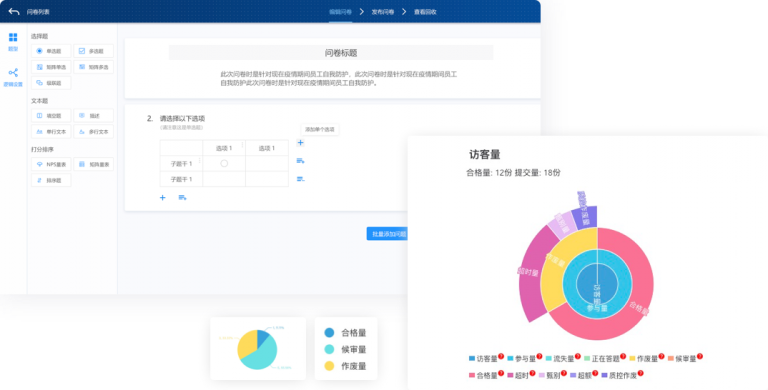Image resolution: width=768 pixels, height=390 pixels.
Task: Go to the 发布问卷 step tab
Action: tap(383, 12)
